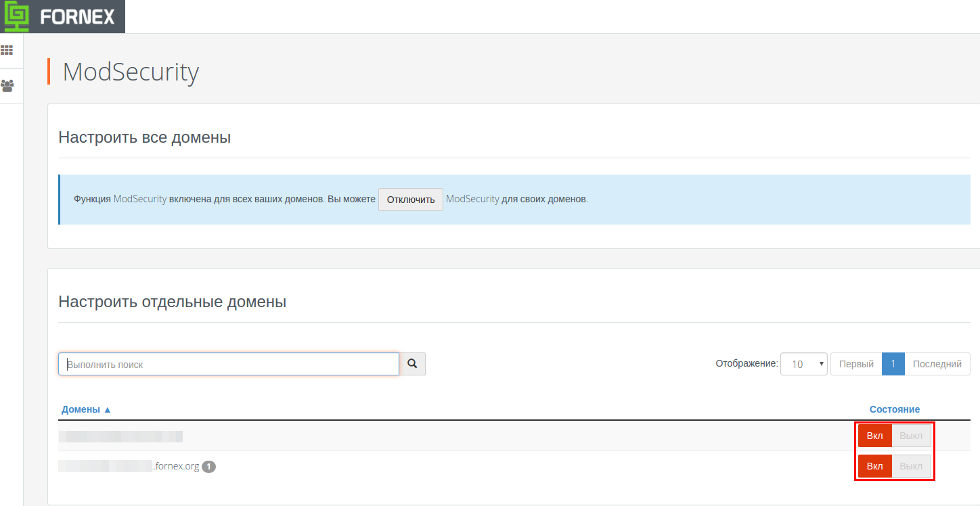Image resolution: width=980 pixels, height=506 pixels.
Task: Click the Настроить все домены heading
Action: [x=145, y=137]
